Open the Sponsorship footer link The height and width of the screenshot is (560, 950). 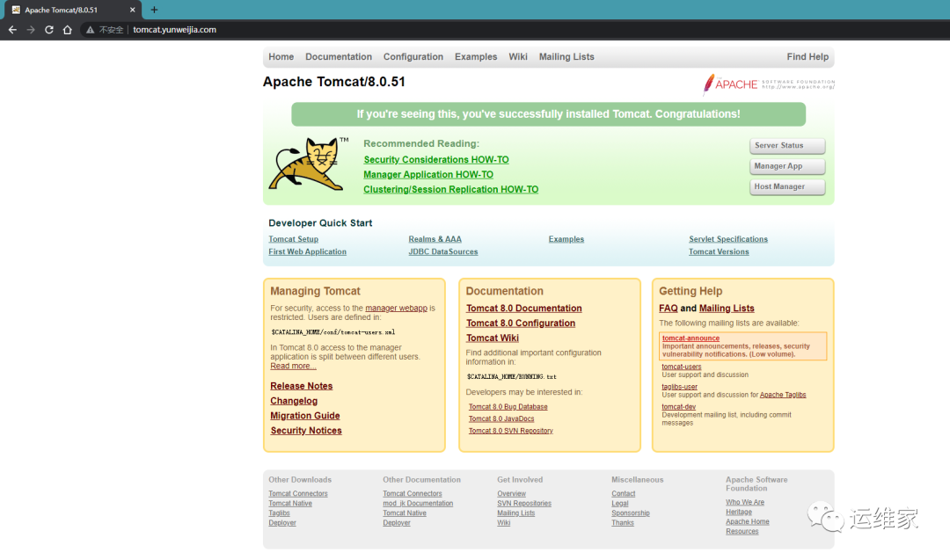point(630,513)
